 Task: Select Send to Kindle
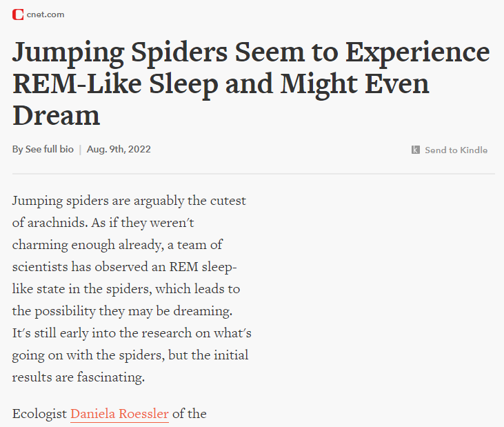456,150
